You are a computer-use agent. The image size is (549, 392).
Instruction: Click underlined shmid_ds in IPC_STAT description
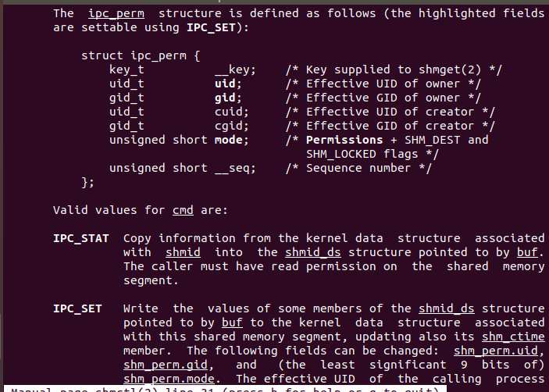[x=313, y=252]
